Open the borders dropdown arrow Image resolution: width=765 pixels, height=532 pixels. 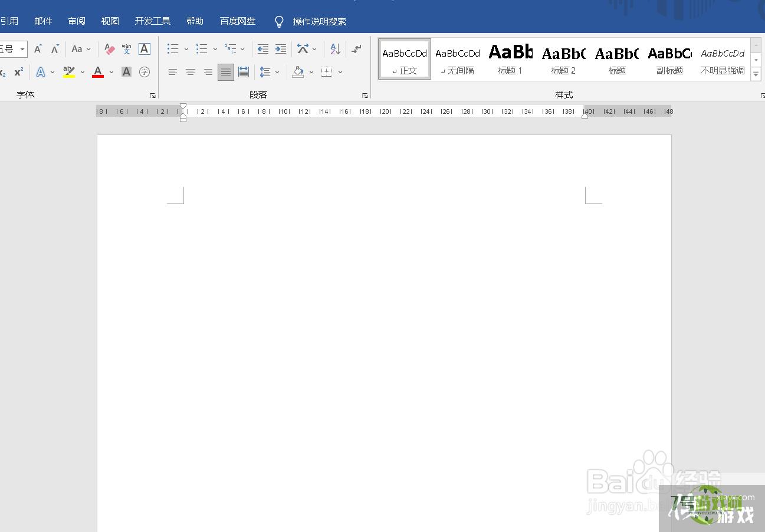[340, 72]
